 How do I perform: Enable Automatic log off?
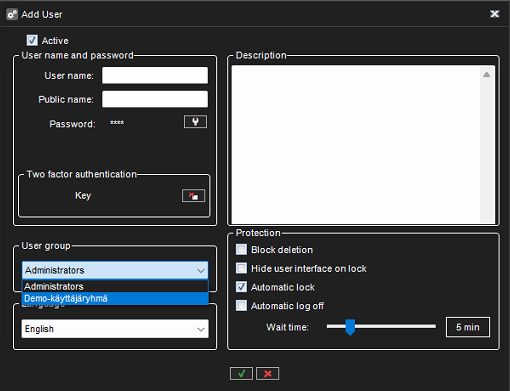pyautogui.click(x=241, y=306)
